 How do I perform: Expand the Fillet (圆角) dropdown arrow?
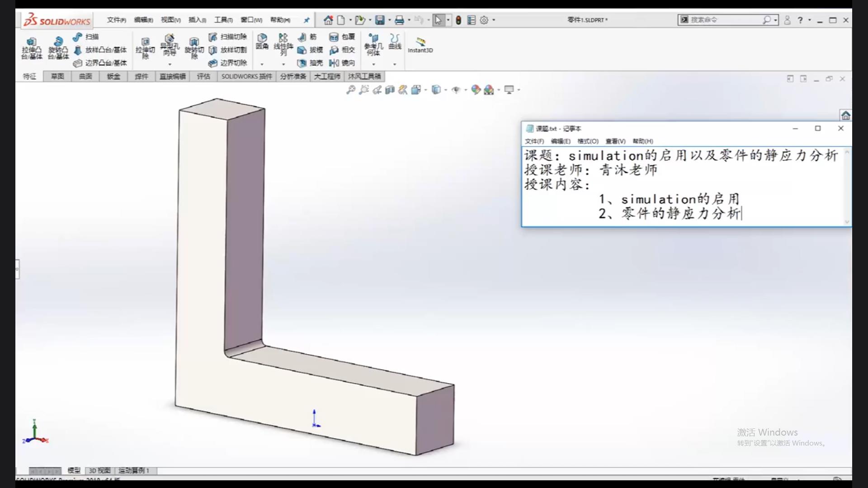pos(262,64)
